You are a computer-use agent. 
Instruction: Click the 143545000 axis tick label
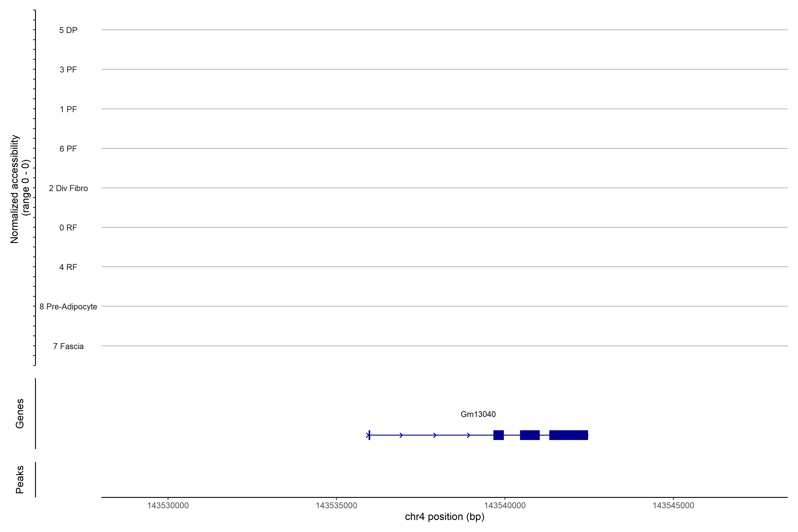pyautogui.click(x=673, y=505)
